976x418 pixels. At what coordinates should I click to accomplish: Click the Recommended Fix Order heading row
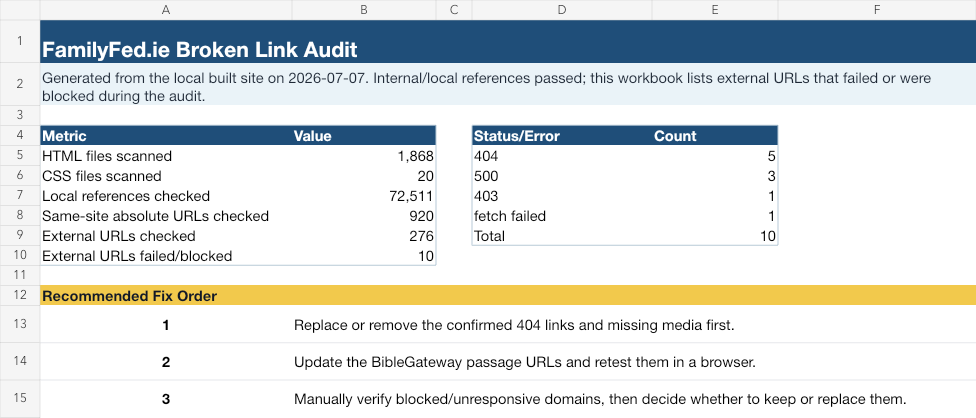pos(508,295)
